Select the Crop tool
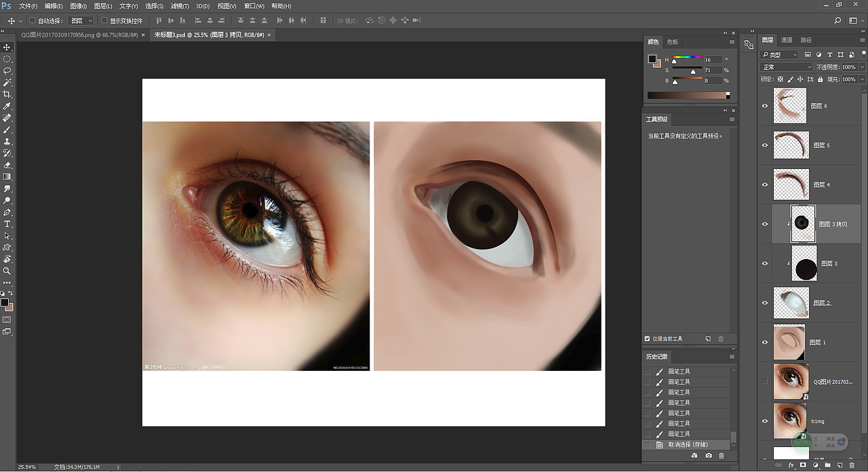The height and width of the screenshot is (472, 868). (7, 94)
